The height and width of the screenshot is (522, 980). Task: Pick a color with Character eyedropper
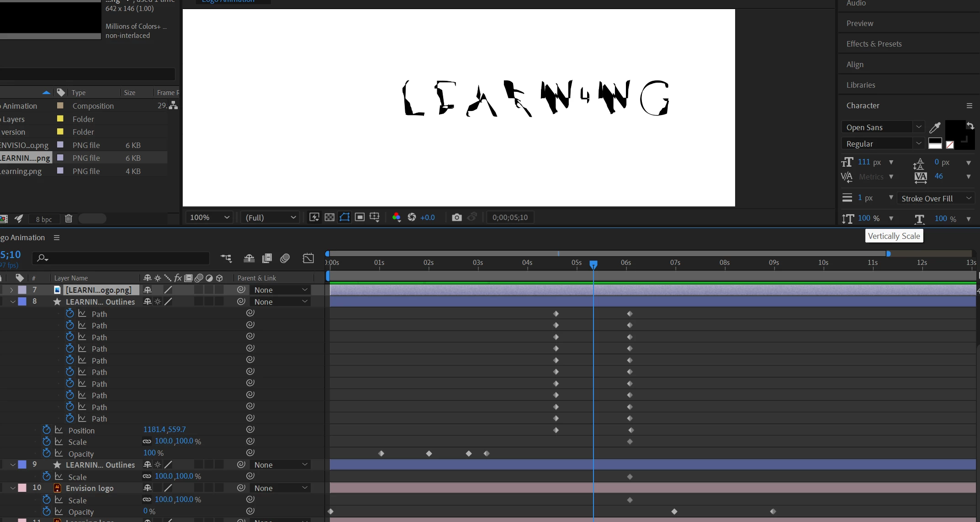pos(935,127)
